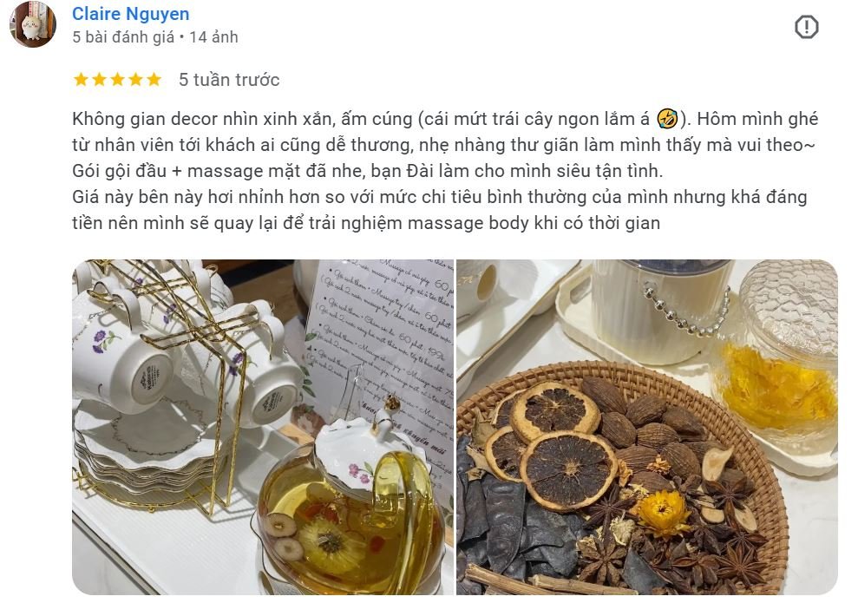Open the '5 bài đánh giá' reviewer stats
The height and width of the screenshot is (616, 858).
tap(123, 37)
